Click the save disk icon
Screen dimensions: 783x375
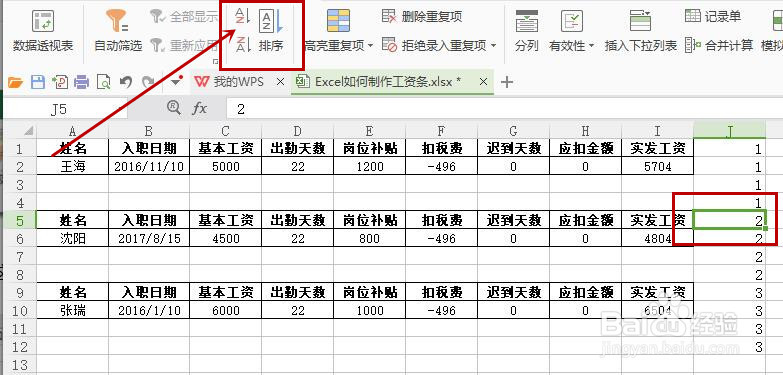tap(38, 82)
